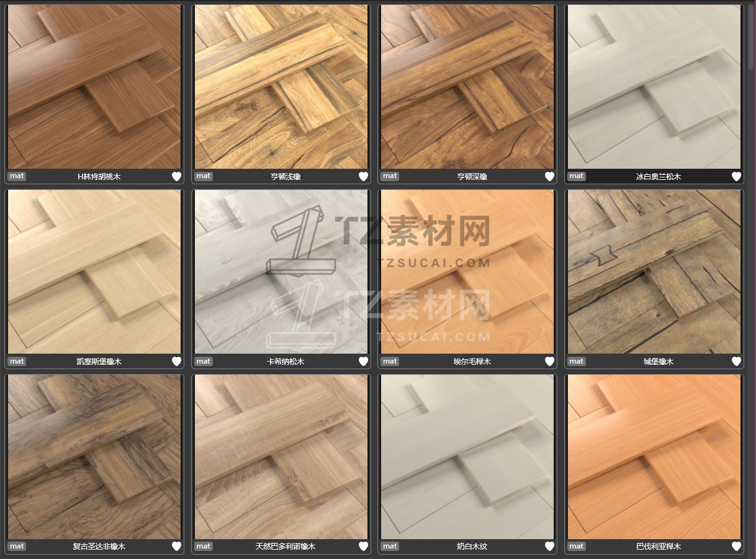
Task: Select the 亨顿深橡 dark oak thumbnail
Action: pos(467,87)
